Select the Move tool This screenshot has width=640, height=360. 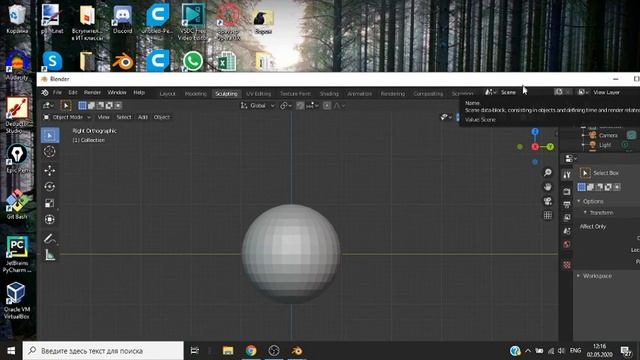(x=50, y=170)
